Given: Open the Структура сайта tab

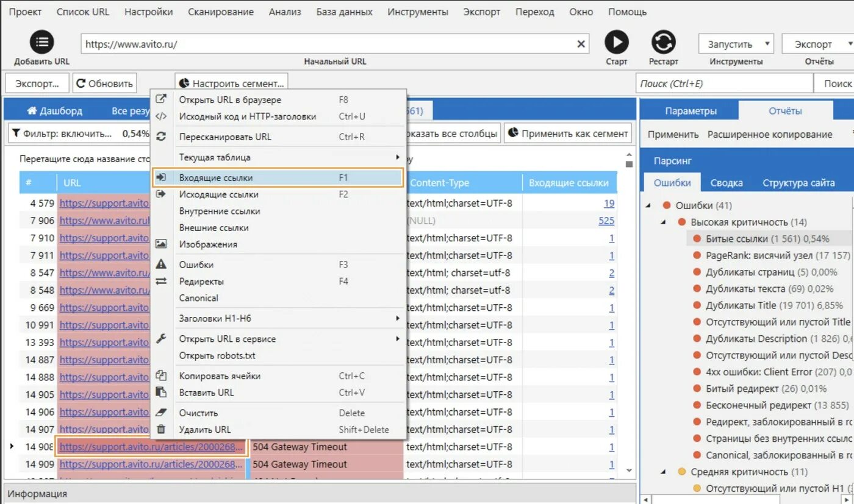Looking at the screenshot, I should point(798,183).
